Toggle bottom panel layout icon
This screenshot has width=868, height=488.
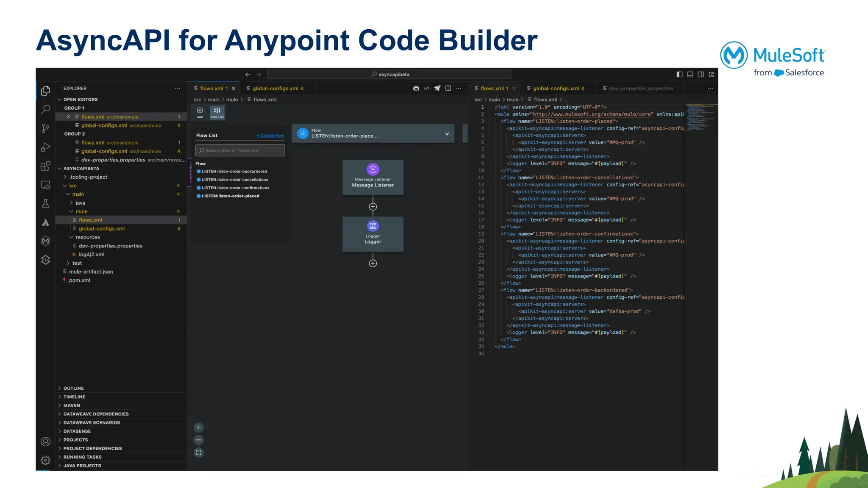[x=690, y=75]
